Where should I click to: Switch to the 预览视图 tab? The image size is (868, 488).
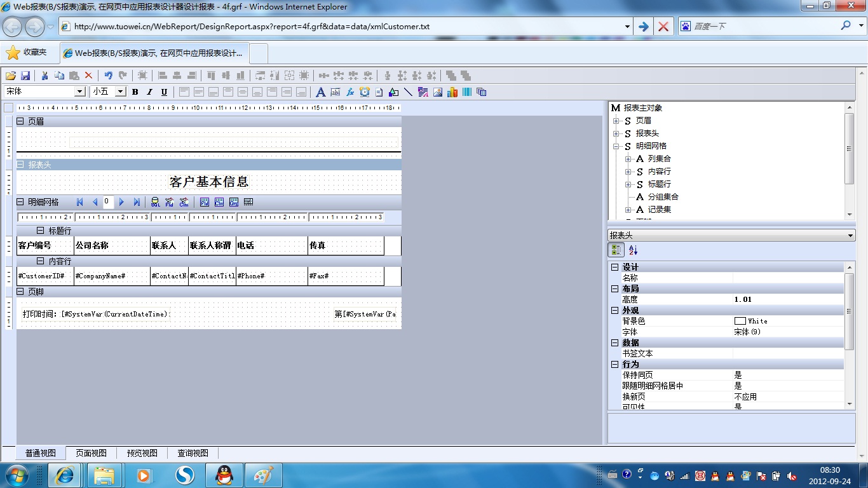pos(142,453)
